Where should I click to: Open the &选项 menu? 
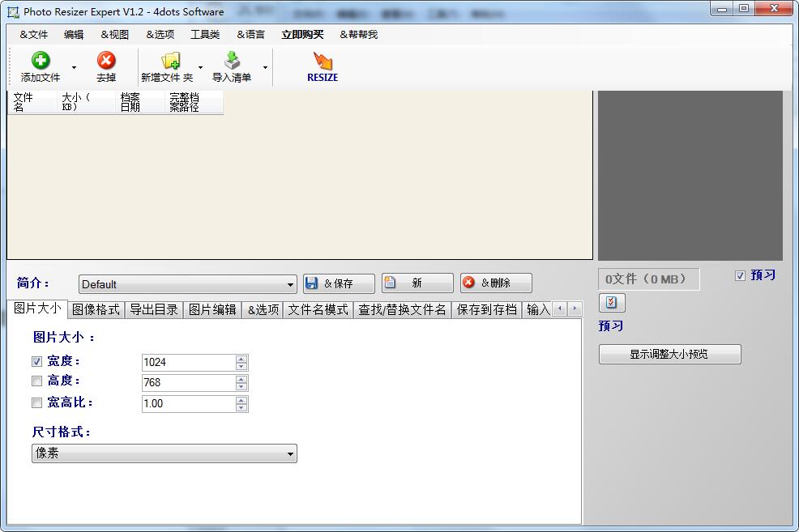point(160,35)
